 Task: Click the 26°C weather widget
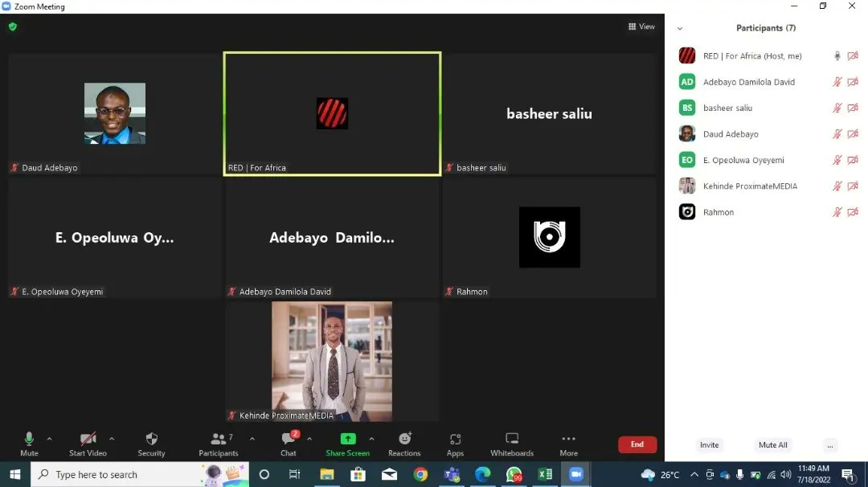(x=660, y=474)
